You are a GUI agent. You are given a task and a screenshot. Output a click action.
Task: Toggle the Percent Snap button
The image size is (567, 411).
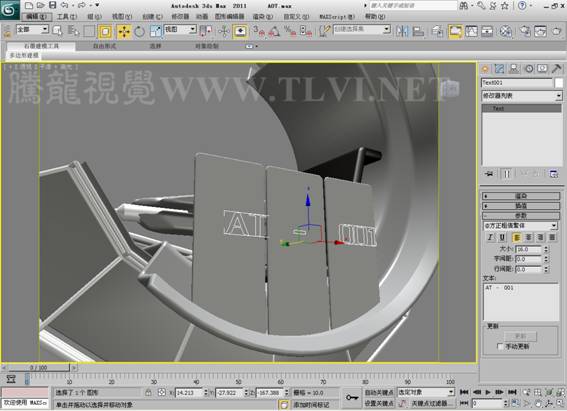(290, 31)
